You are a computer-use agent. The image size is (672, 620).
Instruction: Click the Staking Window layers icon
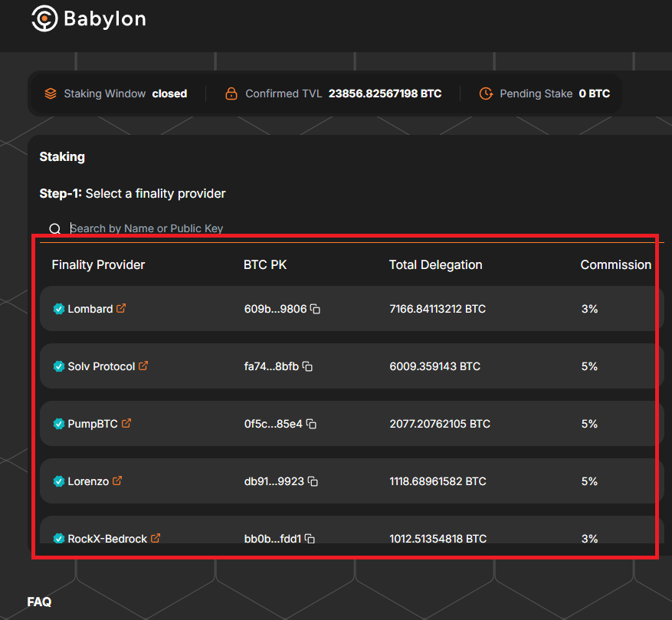(51, 93)
